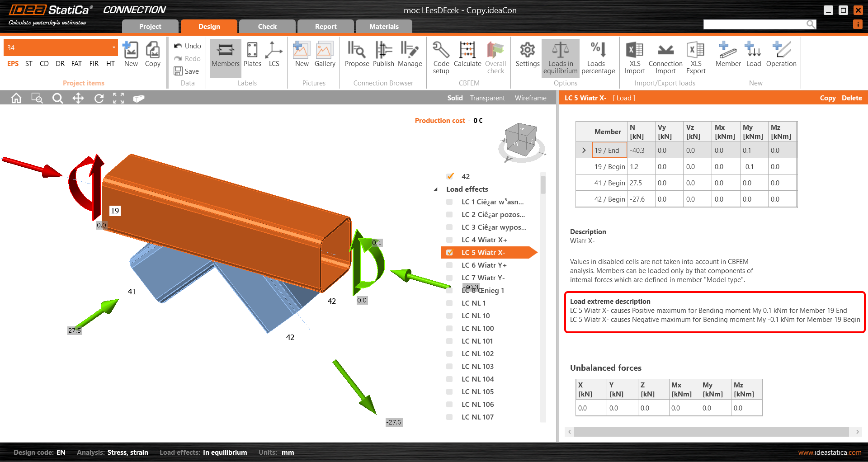Delete the LC 5 Wiatr X- load
The height and width of the screenshot is (462, 868).
tap(851, 98)
